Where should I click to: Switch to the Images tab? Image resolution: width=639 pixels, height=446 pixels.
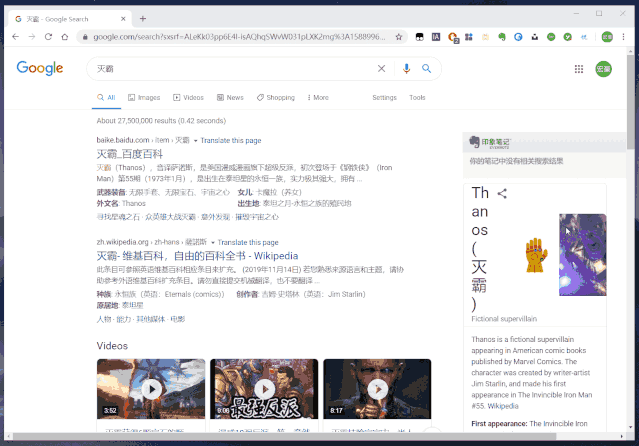[144, 97]
